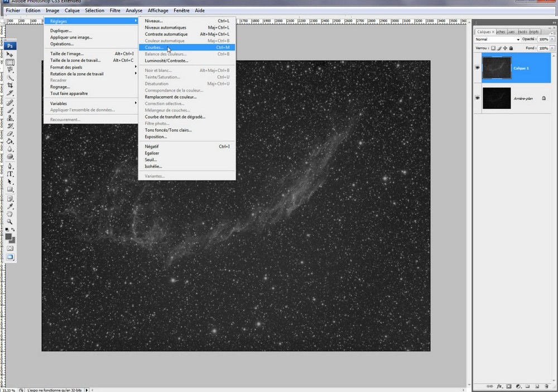
Task: Open the Calque menu
Action: [x=72, y=11]
